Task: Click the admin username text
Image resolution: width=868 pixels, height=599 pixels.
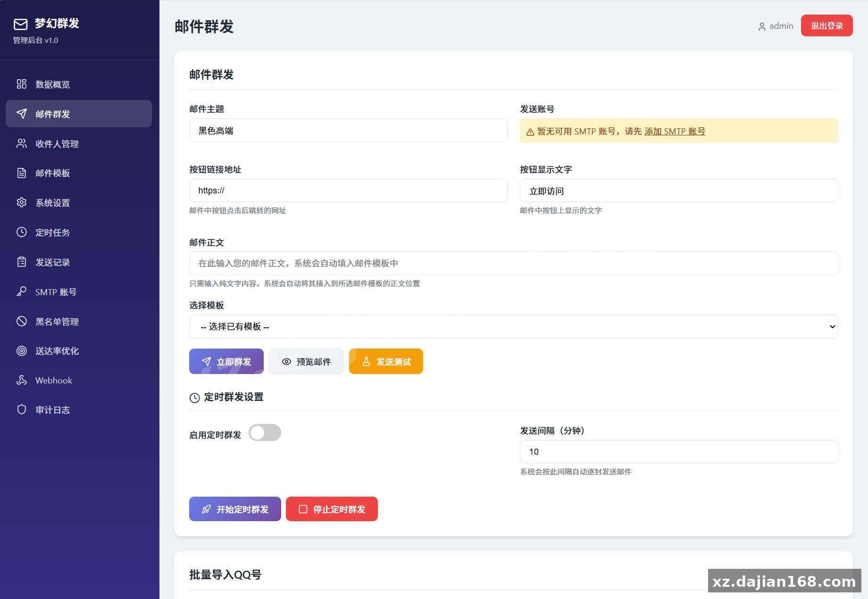Action: coord(781,26)
